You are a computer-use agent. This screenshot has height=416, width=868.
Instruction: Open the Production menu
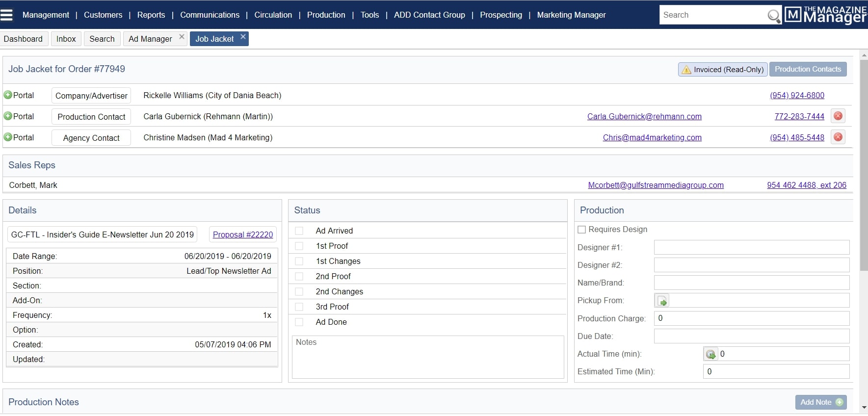326,15
